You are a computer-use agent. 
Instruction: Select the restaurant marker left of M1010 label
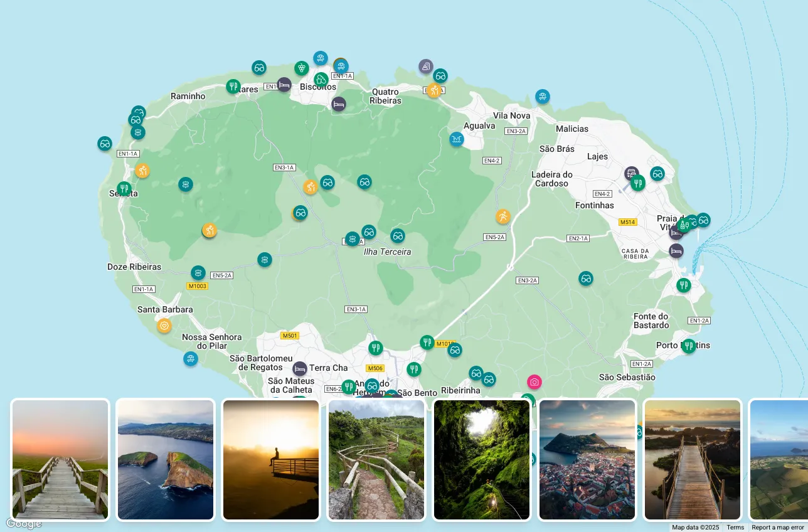[x=427, y=343]
